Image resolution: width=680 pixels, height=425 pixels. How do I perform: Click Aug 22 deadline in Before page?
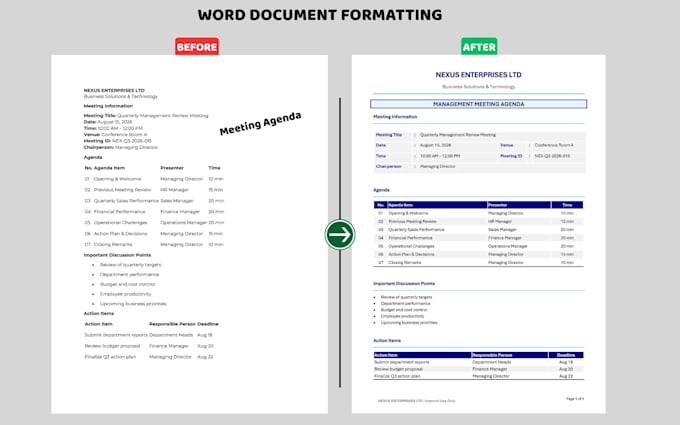[205, 357]
